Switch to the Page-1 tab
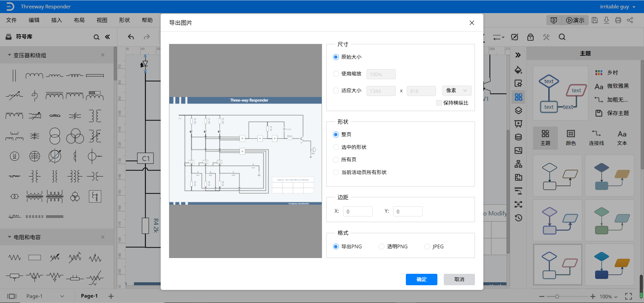 [x=89, y=296]
